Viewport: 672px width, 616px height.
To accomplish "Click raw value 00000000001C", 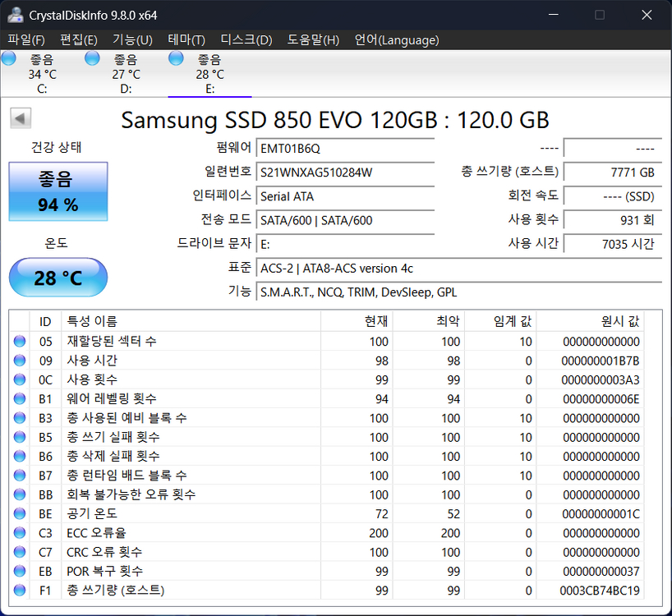I will pos(601,514).
